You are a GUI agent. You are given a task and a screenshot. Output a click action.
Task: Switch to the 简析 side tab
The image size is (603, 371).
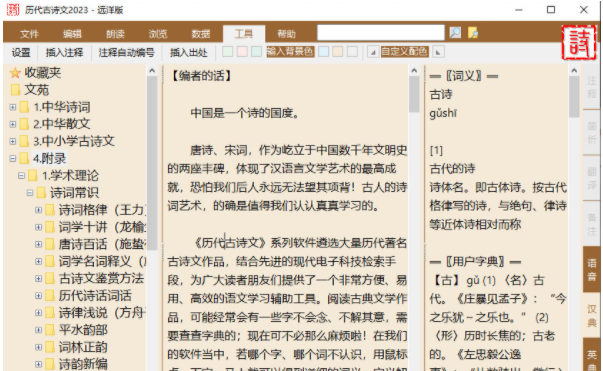pyautogui.click(x=592, y=133)
